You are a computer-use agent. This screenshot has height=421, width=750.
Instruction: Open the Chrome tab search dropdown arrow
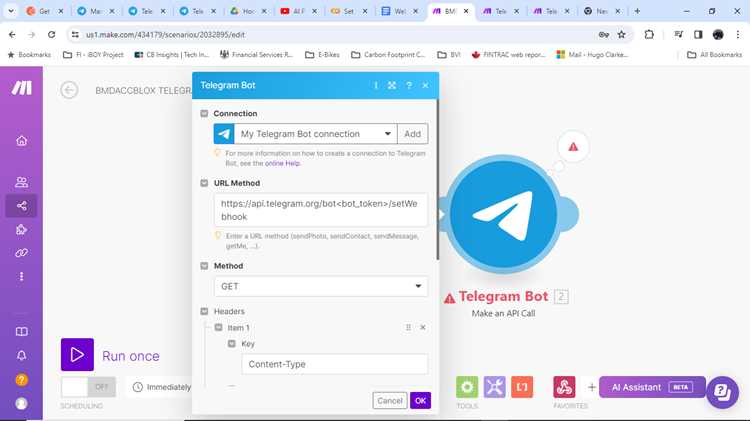[x=11, y=11]
